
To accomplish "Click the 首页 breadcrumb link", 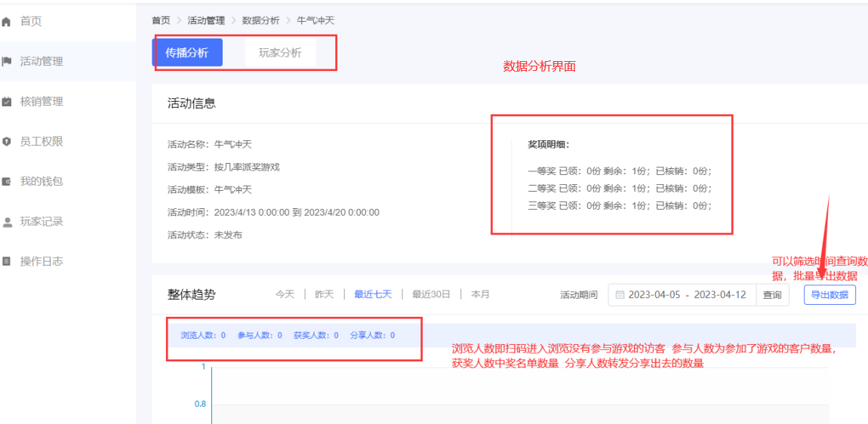I will point(161,20).
